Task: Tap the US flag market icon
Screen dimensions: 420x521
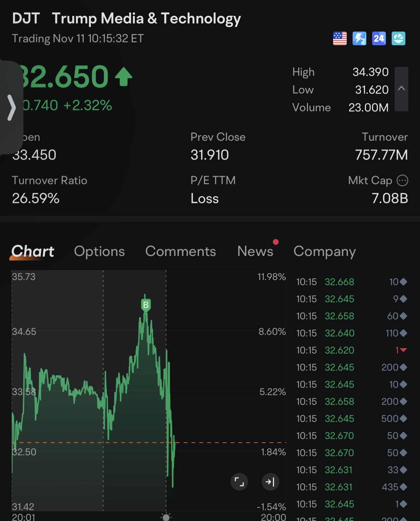Action: point(340,39)
